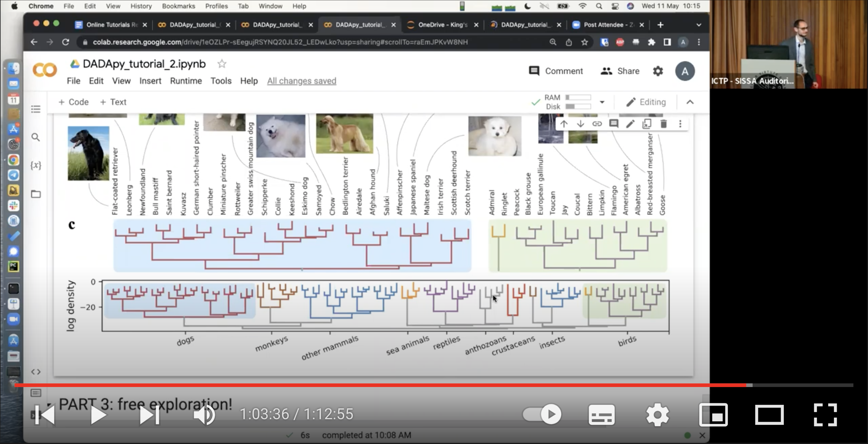
Task: Click the Colab logo icon
Action: tap(45, 70)
